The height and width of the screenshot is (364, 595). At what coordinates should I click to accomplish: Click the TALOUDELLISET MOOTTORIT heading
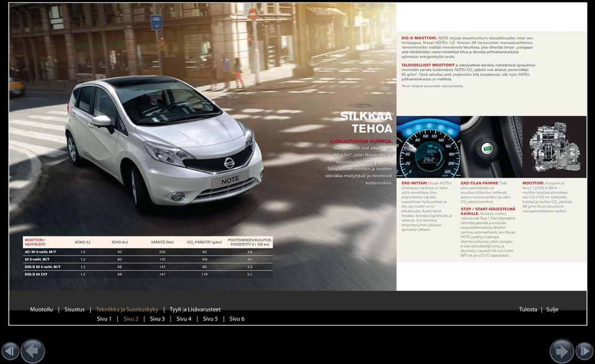[x=428, y=65]
